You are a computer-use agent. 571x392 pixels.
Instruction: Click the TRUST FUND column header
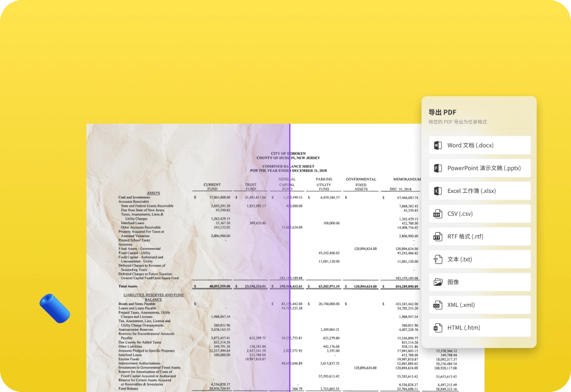click(x=251, y=187)
